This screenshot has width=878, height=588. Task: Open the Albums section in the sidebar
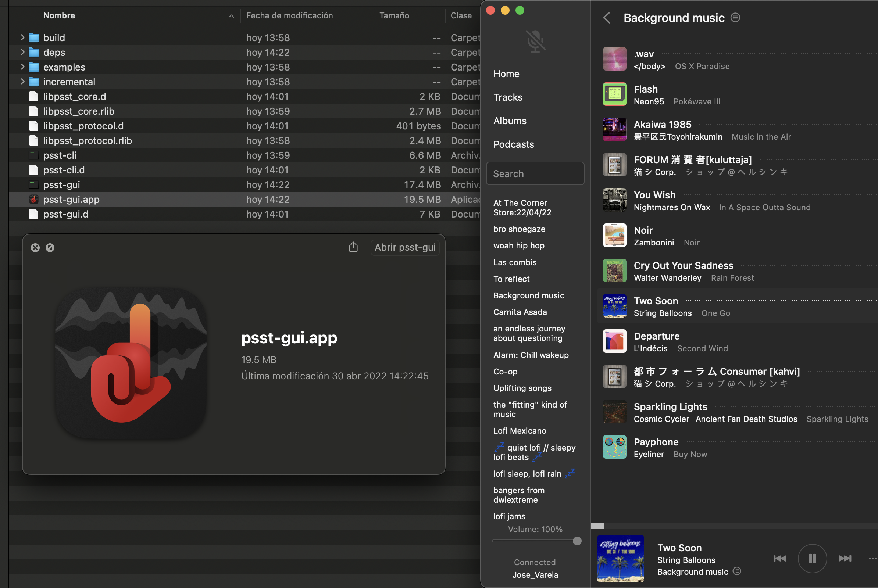[x=510, y=121]
